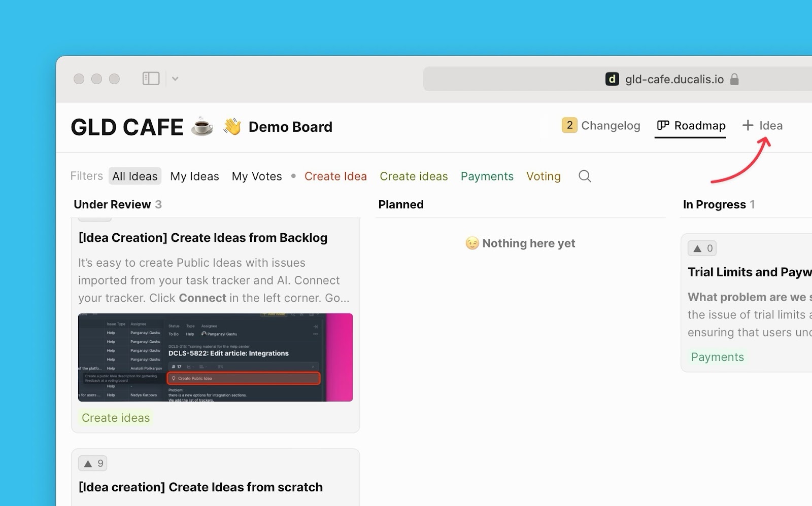Click the lock icon in the address bar
This screenshot has width=812, height=506.
734,79
